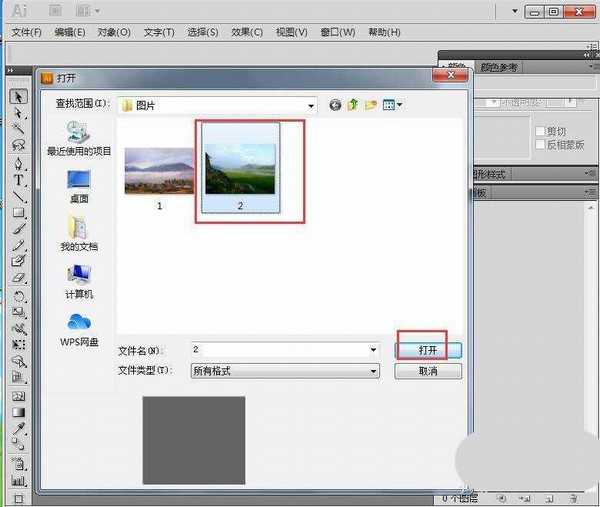Click the create new folder icon
This screenshot has height=507, width=600.
coord(370,104)
